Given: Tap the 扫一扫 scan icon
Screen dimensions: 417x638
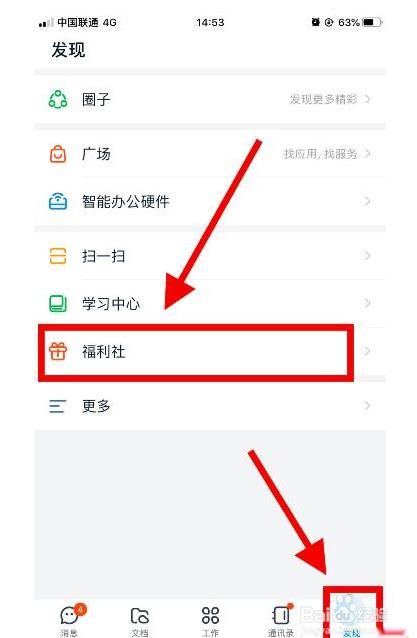Looking at the screenshot, I should pyautogui.click(x=58, y=256).
